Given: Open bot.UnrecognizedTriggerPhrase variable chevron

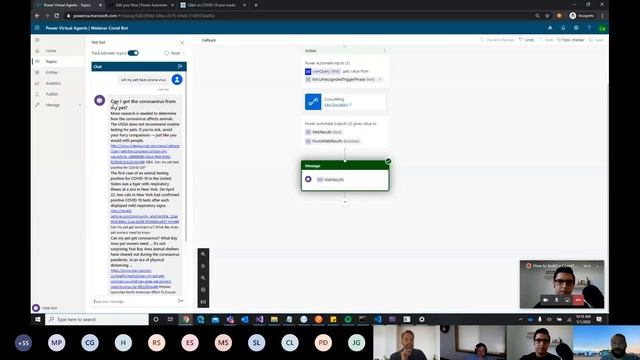Looking at the screenshot, I should (380, 80).
